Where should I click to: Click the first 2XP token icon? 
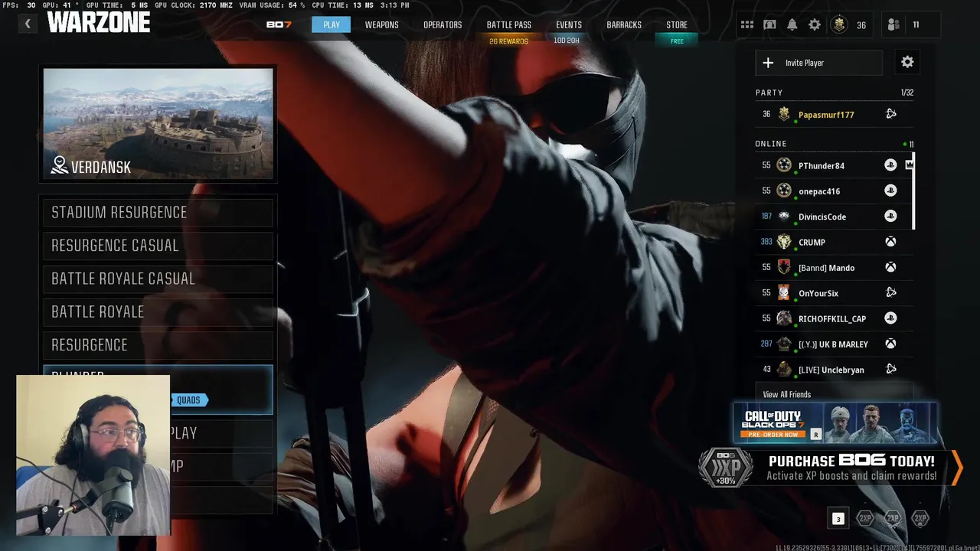click(865, 518)
